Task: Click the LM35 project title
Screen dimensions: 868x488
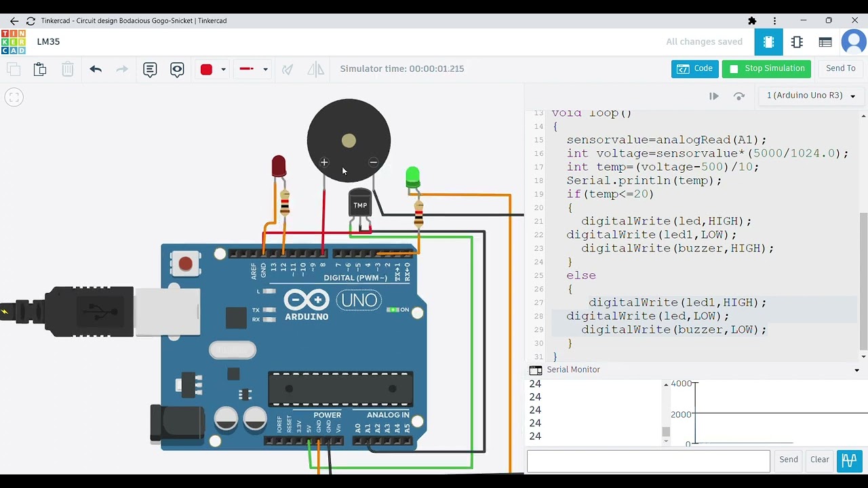Action: [x=49, y=42]
